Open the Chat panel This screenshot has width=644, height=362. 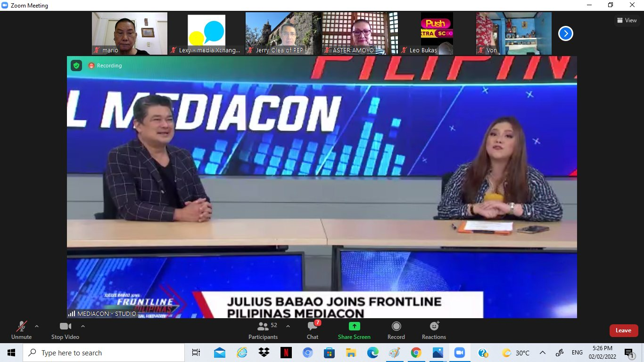click(x=313, y=330)
